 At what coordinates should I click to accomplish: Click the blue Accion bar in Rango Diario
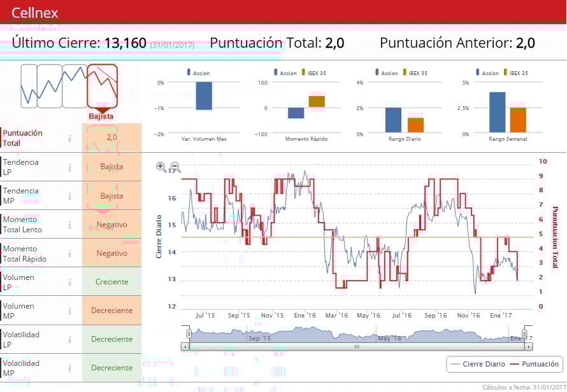394,120
